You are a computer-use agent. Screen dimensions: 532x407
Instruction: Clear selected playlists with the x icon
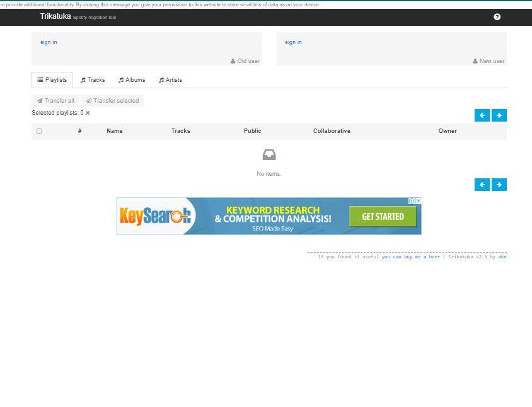[88, 113]
